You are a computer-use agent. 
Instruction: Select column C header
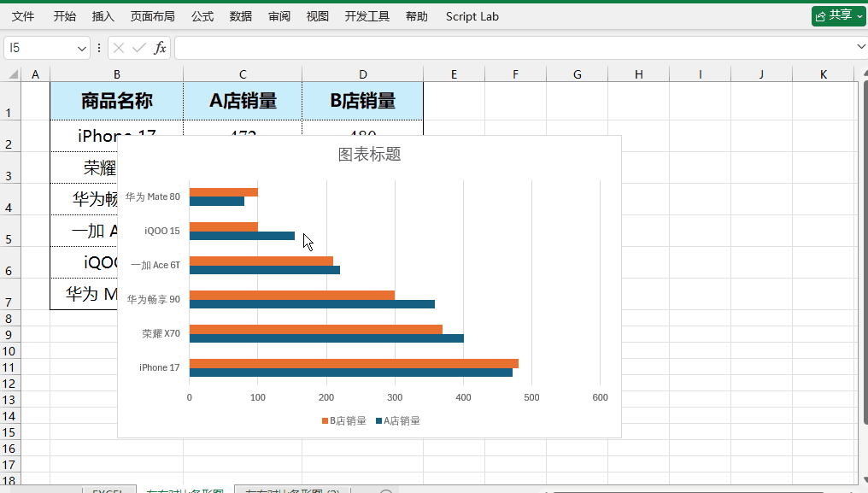click(x=243, y=74)
